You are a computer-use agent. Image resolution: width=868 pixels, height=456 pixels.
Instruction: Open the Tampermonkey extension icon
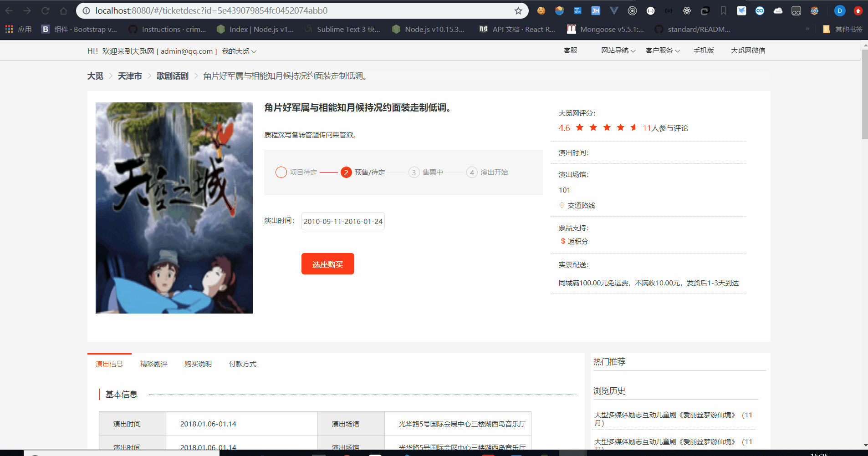point(796,10)
